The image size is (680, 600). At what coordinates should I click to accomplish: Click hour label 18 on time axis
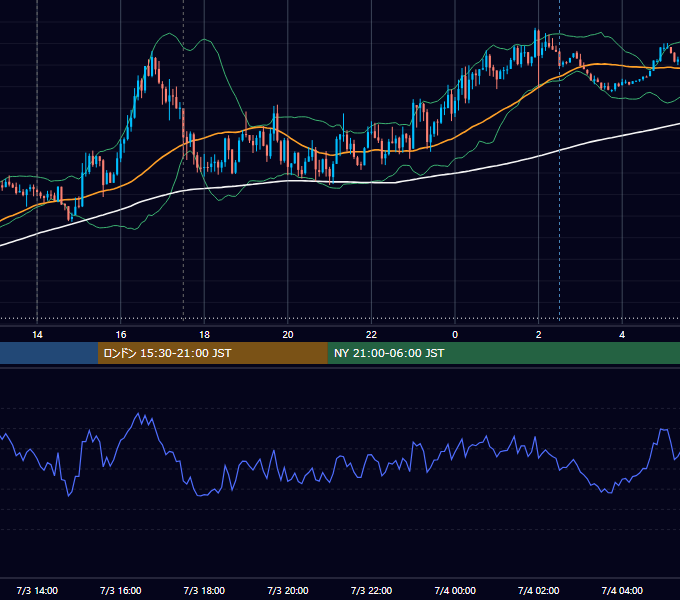(x=204, y=335)
